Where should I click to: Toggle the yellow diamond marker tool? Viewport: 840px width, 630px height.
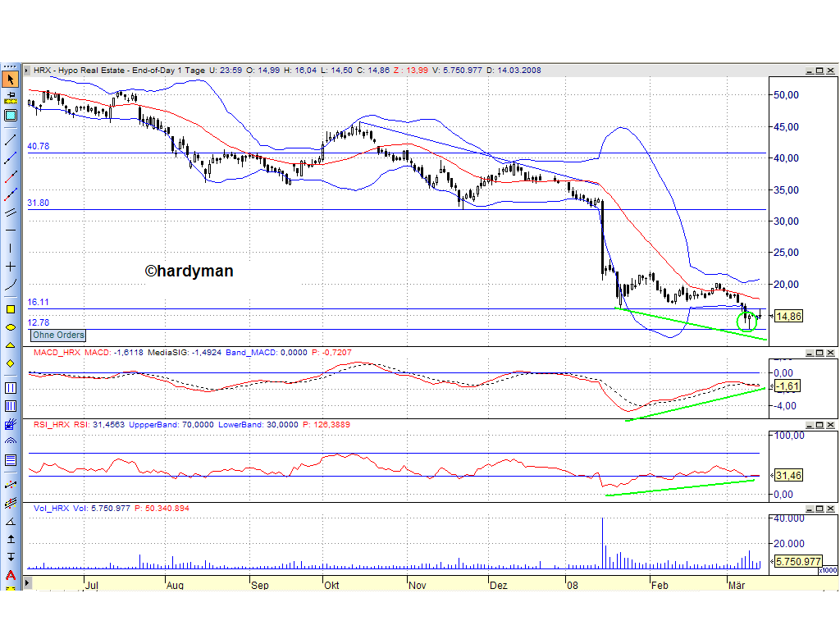pos(10,365)
